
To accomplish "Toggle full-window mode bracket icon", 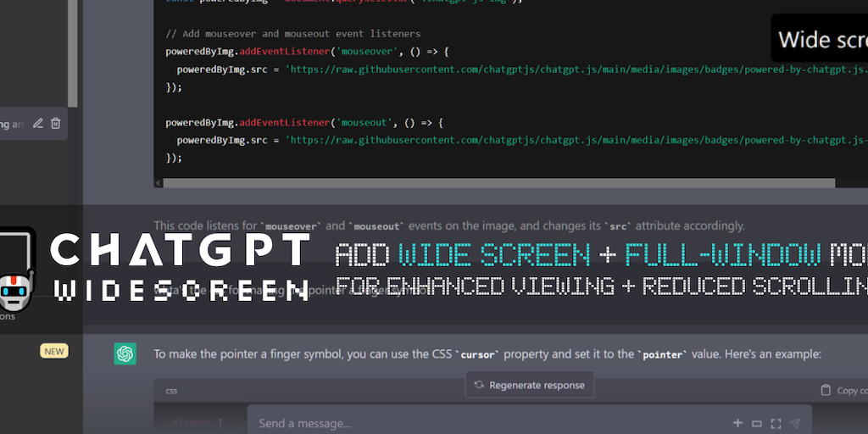I will pyautogui.click(x=776, y=424).
